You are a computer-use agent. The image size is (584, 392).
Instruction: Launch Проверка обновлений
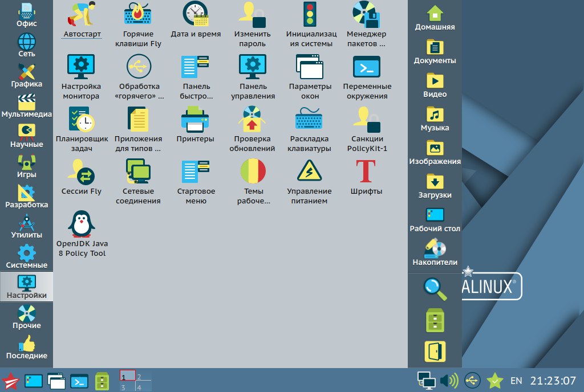click(252, 129)
